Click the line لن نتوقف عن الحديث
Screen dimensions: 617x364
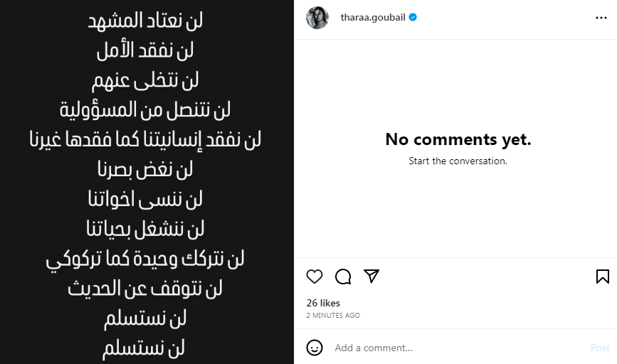tap(145, 288)
